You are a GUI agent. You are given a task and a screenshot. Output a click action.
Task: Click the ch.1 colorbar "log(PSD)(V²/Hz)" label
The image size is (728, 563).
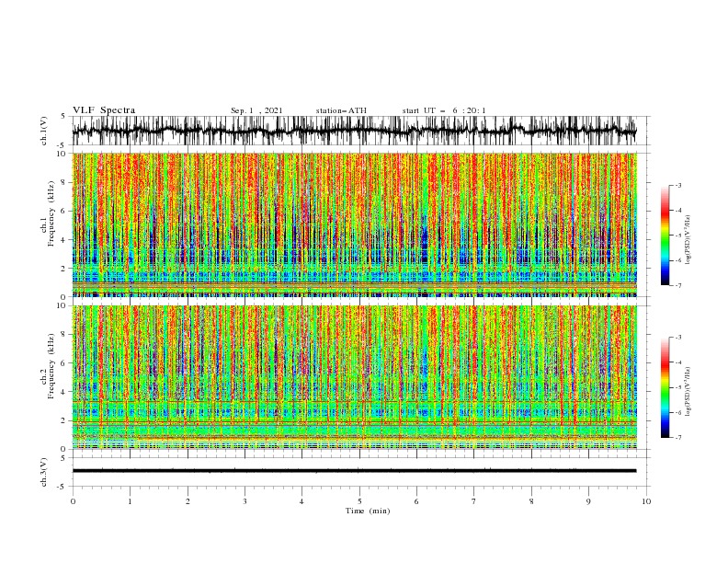688,240
